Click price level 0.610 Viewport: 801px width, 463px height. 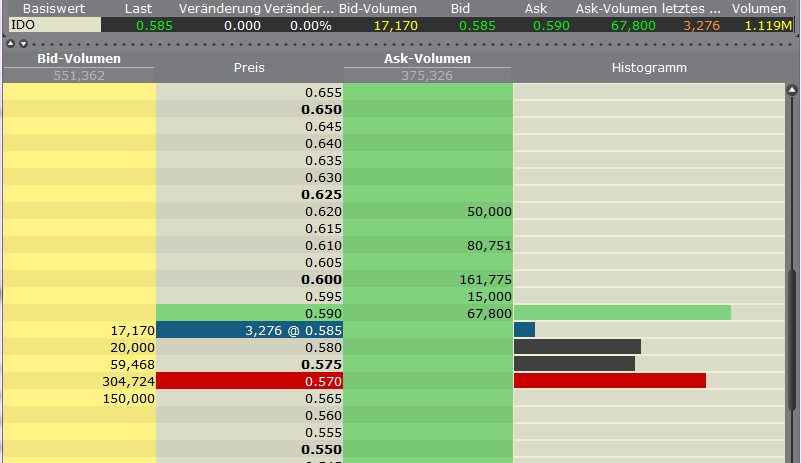tap(323, 245)
